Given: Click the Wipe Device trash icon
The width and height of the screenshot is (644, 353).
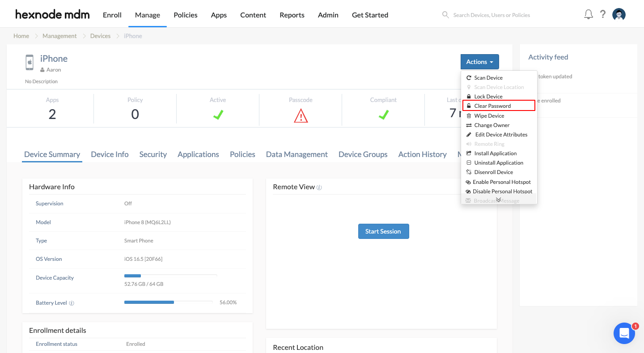Looking at the screenshot, I should point(469,116).
